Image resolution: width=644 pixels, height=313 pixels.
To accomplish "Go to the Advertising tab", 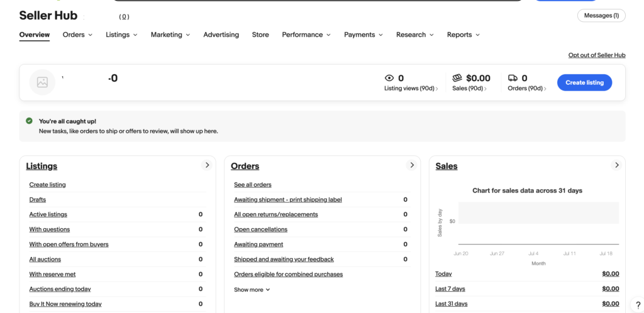I will [221, 35].
